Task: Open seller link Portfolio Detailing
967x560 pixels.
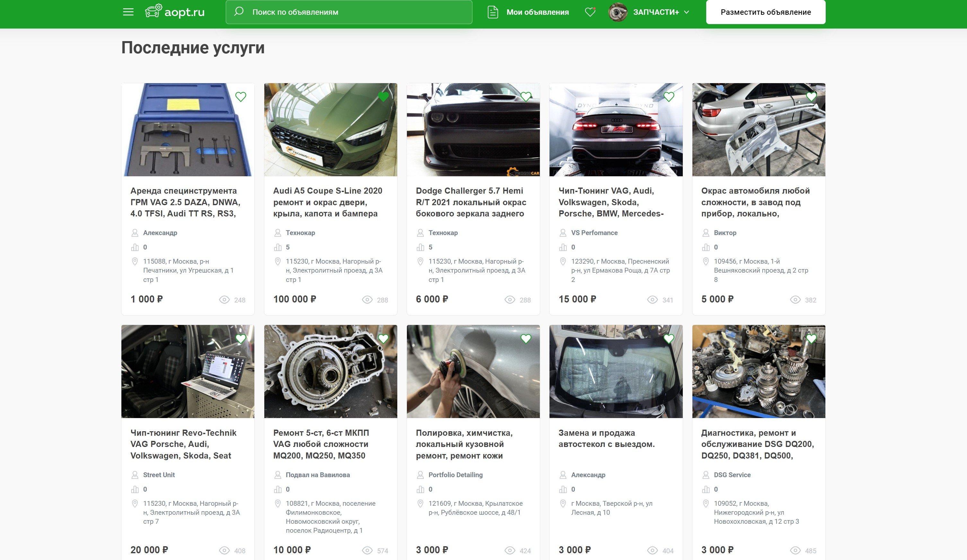Action: click(455, 475)
